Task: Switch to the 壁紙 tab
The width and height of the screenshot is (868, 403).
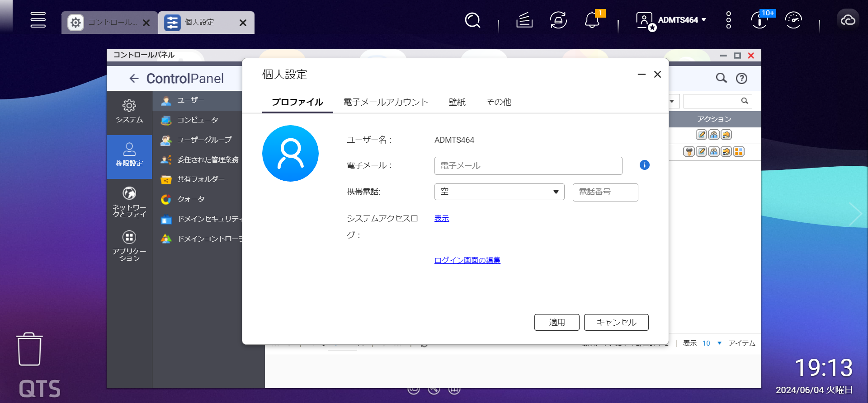Action: (x=457, y=102)
